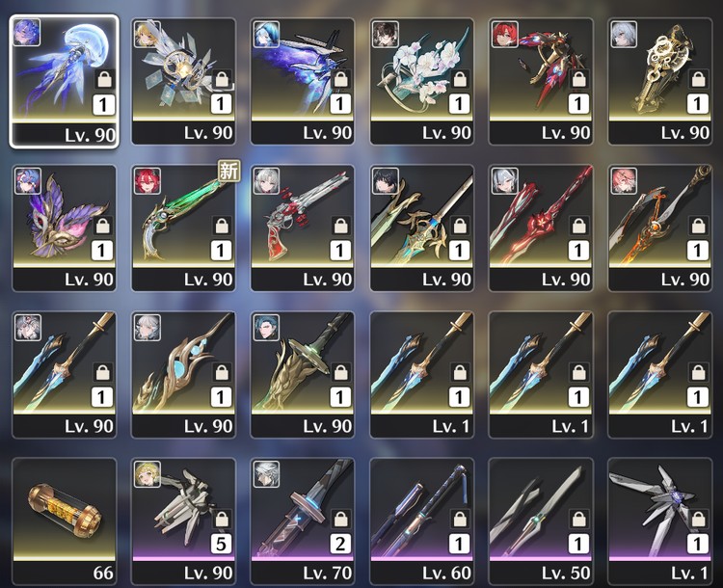Choose the green-bladed pistol marked 新
723x588 pixels.
point(183,227)
